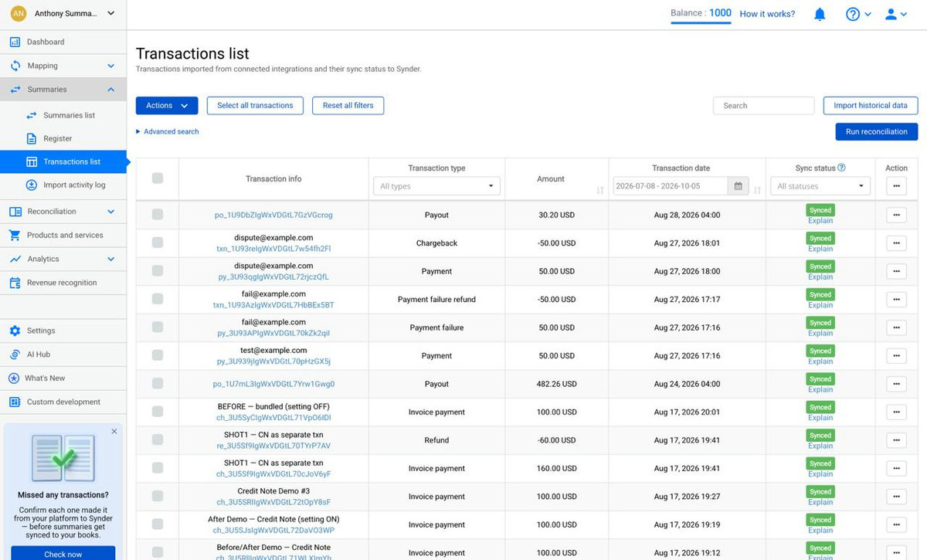
Task: Open action menu for Chargeback row
Action: tap(896, 243)
